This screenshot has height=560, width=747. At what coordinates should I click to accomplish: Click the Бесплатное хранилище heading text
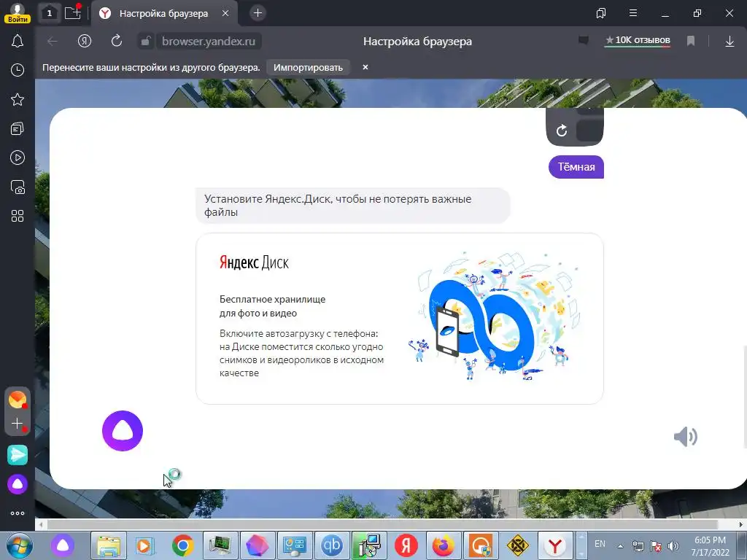(x=273, y=306)
